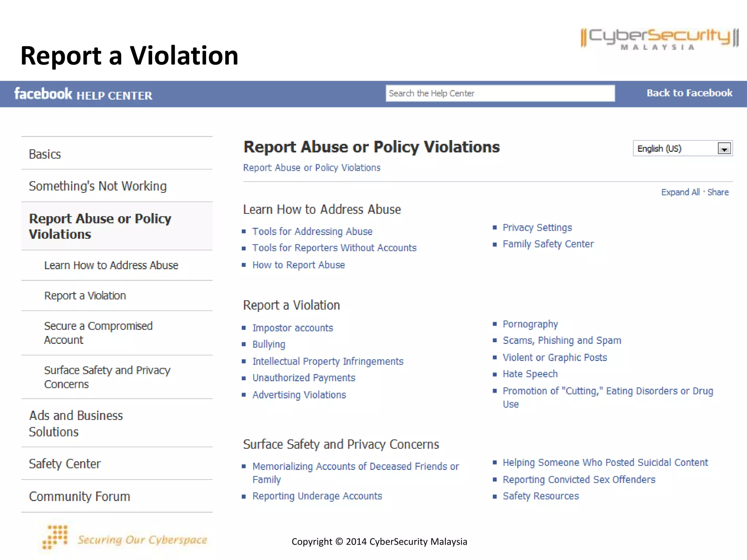Open Advertising Violations link
The width and height of the screenshot is (747, 560).
pos(299,395)
